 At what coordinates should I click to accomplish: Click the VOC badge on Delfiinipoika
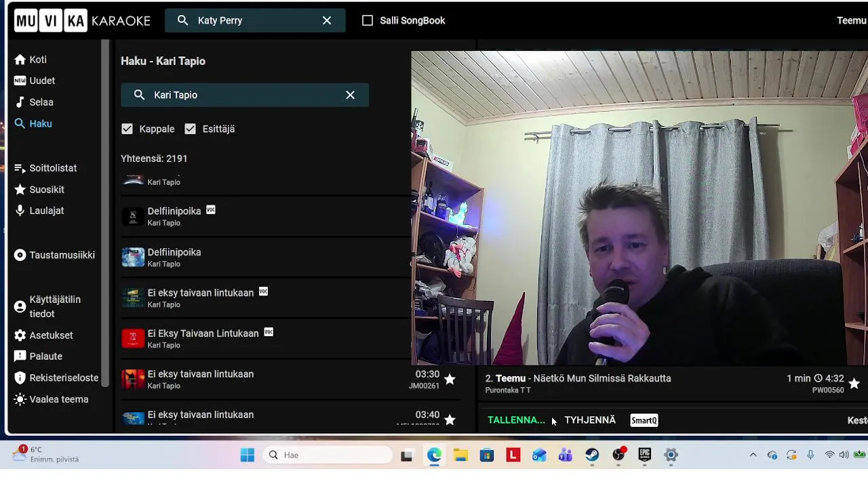tap(211, 210)
